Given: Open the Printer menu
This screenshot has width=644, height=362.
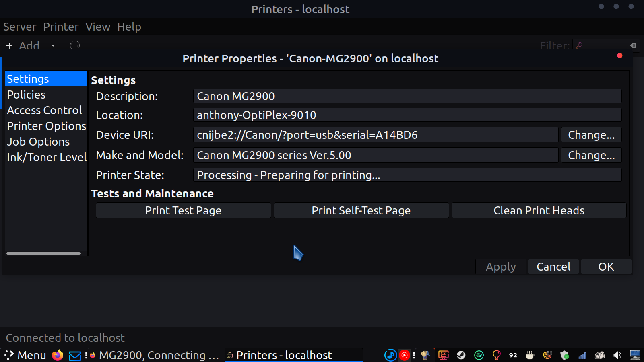Looking at the screenshot, I should (61, 27).
